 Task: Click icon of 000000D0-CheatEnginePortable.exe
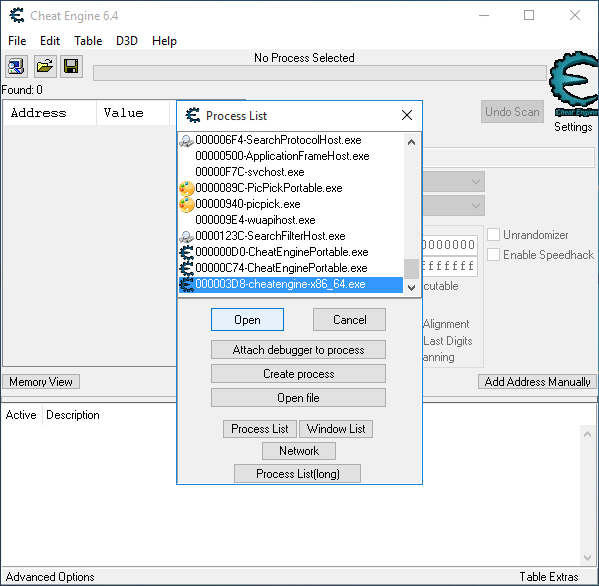pyautogui.click(x=186, y=252)
